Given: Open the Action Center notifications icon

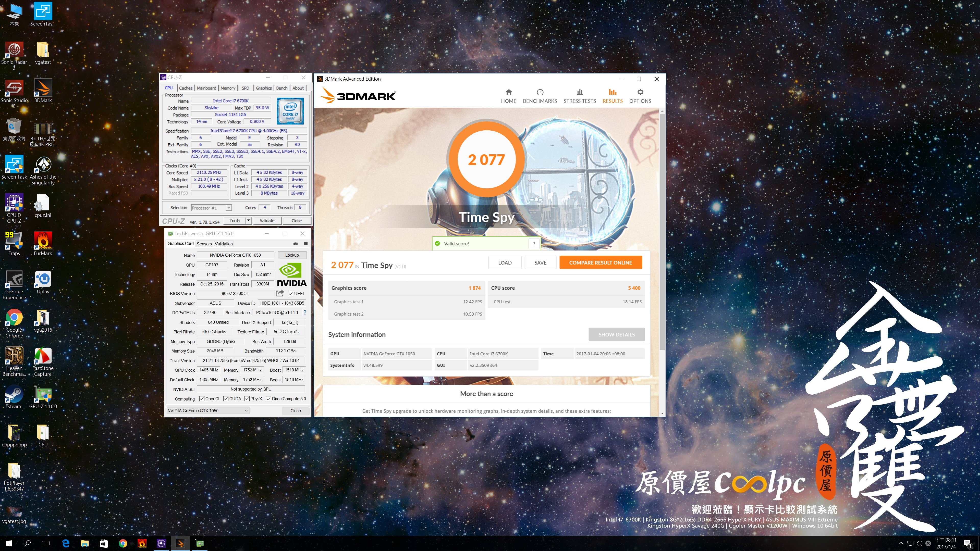Looking at the screenshot, I should (968, 543).
